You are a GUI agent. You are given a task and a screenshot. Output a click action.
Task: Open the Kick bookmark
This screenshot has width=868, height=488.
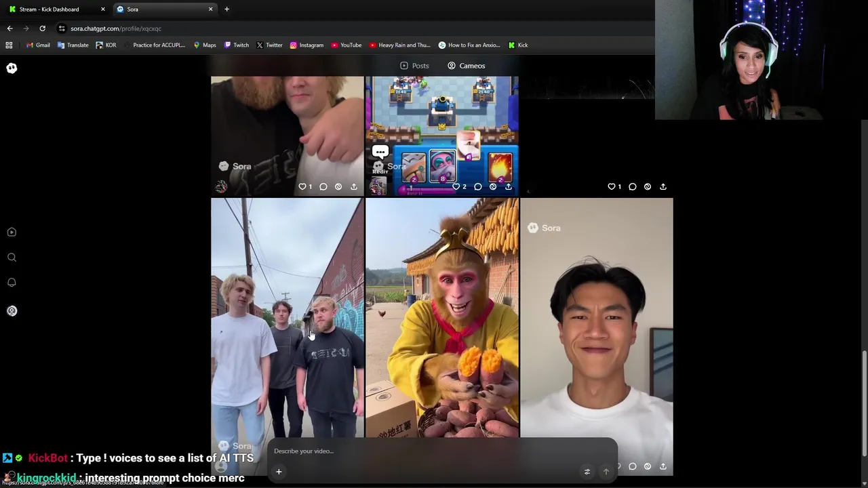(x=518, y=45)
